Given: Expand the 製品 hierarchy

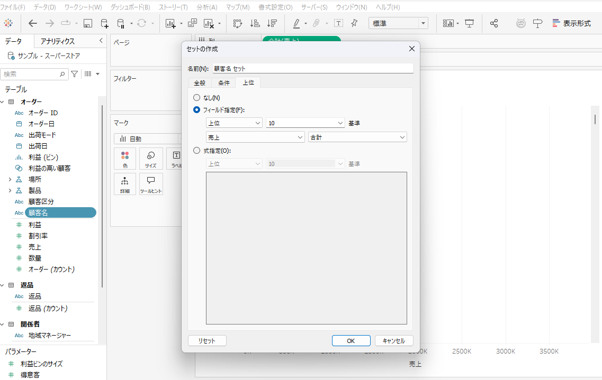Looking at the screenshot, I should 10,190.
